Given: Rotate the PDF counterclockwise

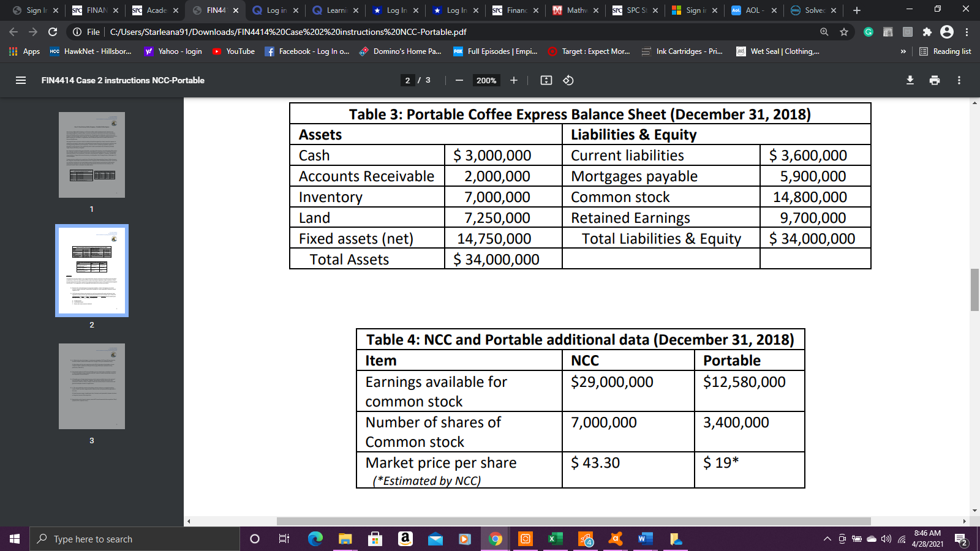Looking at the screenshot, I should pos(568,80).
